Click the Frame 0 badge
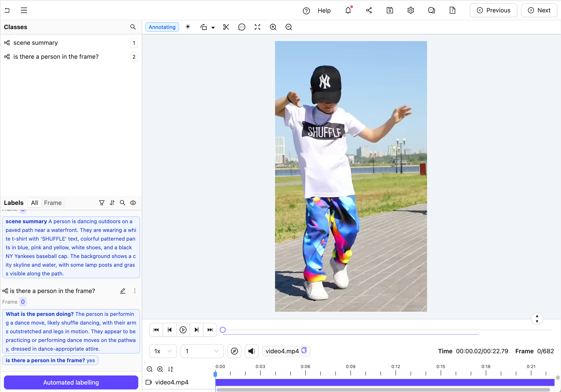 tap(23, 302)
